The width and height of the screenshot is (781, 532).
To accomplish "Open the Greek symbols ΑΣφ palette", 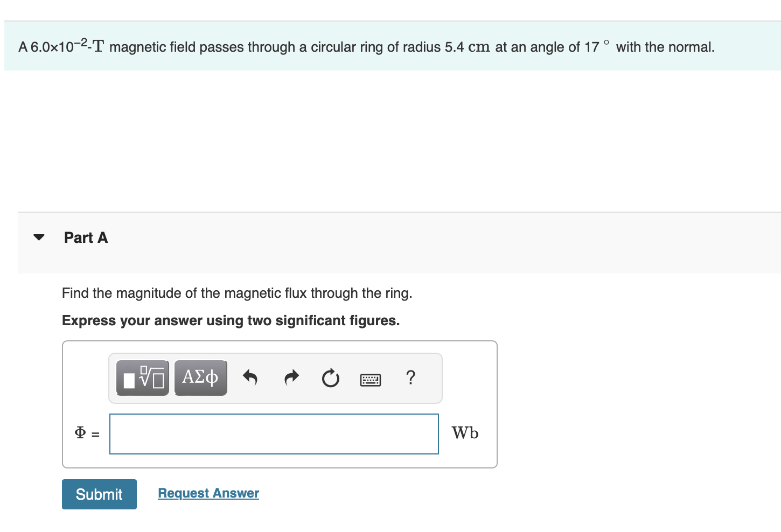I will (200, 377).
